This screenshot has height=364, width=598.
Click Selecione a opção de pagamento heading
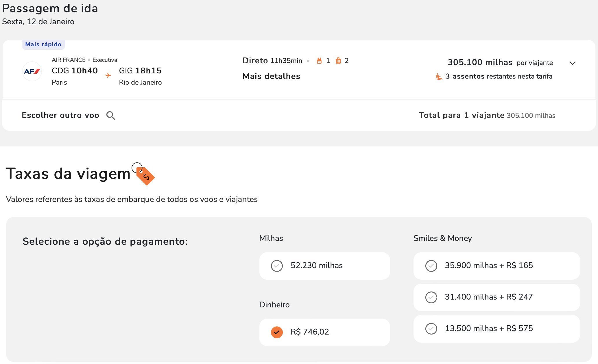tap(105, 242)
